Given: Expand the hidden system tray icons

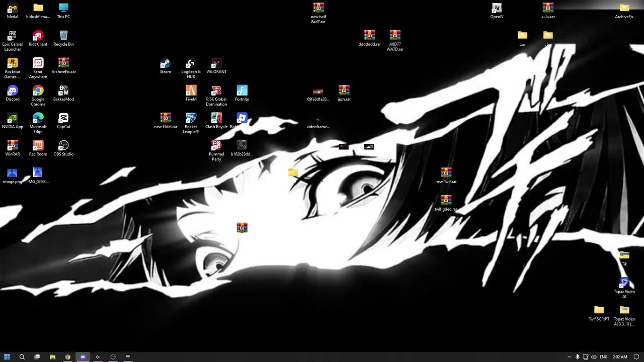Looking at the screenshot, I should pyautogui.click(x=569, y=357).
